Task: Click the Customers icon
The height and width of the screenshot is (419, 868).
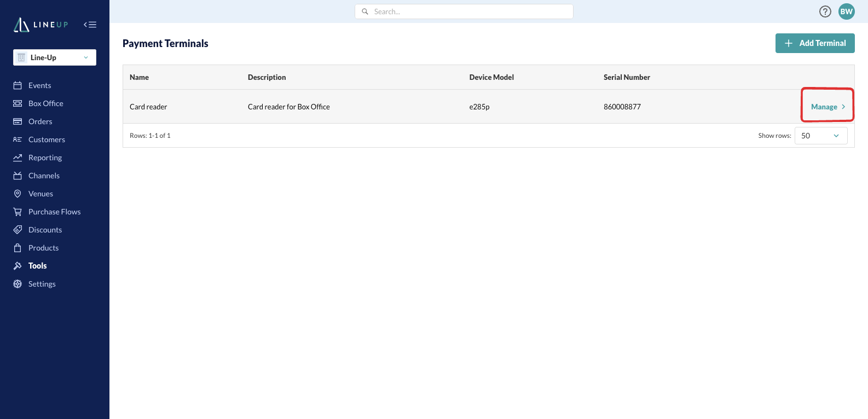Action: point(18,139)
